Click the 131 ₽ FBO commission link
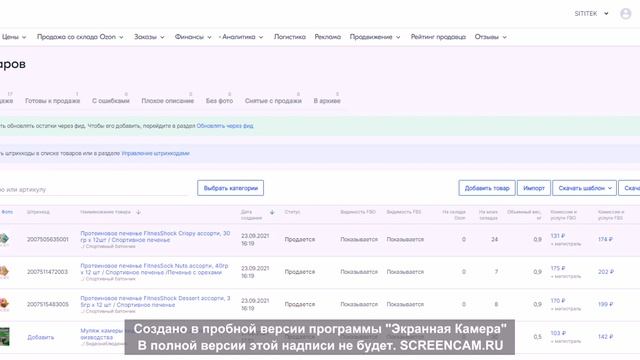 click(558, 236)
